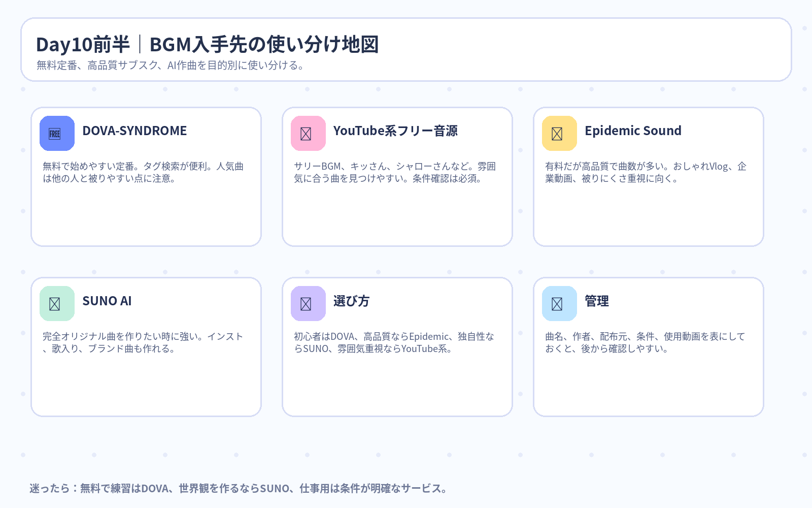The width and height of the screenshot is (812, 508).
Task: Click the blue FREE icon on DOVA-SYNDROME card
Action: click(57, 134)
